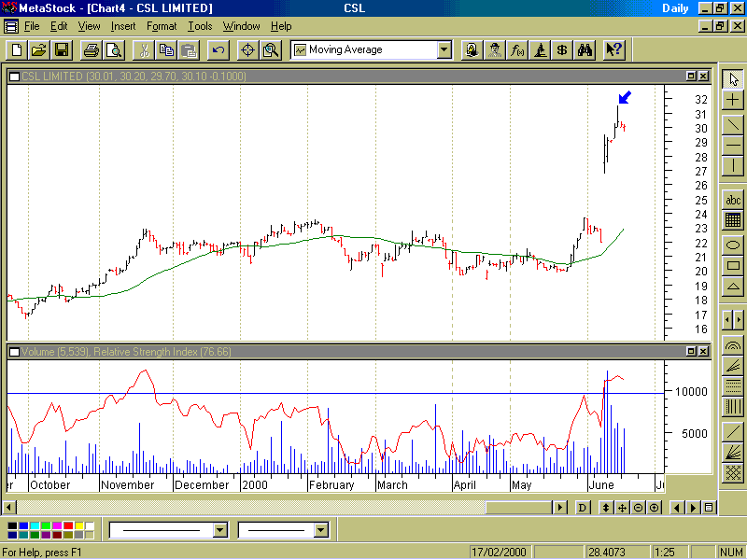Click the Copy toolbar icon
The width and height of the screenshot is (747, 560).
166,50
